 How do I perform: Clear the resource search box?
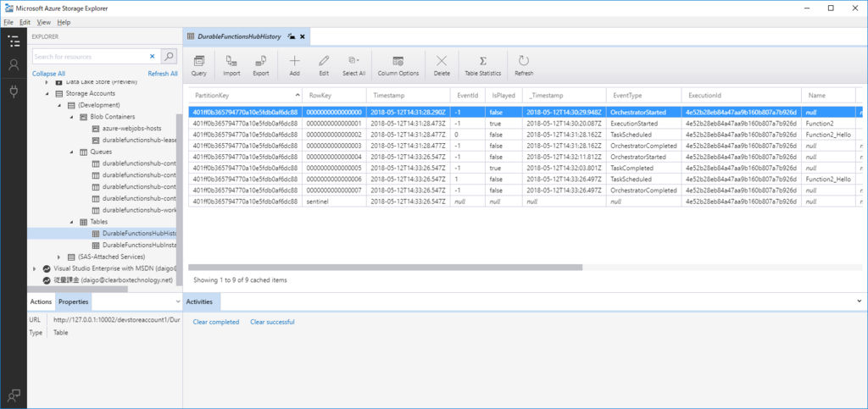click(x=153, y=57)
